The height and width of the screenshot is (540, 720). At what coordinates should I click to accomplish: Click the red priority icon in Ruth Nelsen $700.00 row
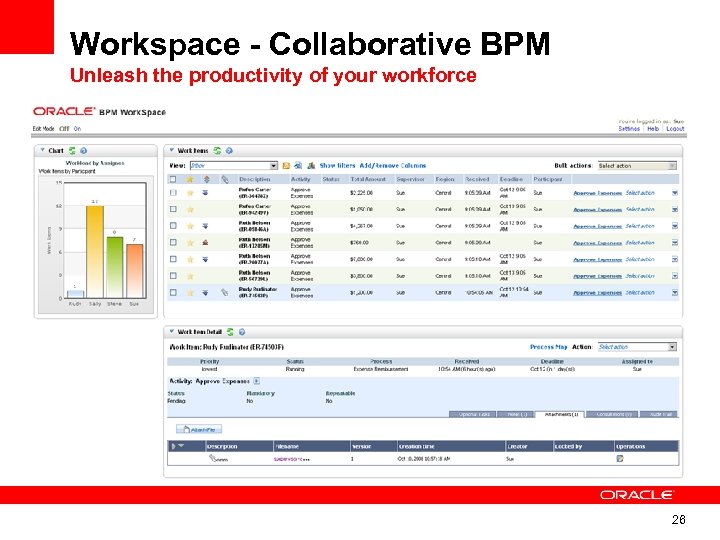205,242
